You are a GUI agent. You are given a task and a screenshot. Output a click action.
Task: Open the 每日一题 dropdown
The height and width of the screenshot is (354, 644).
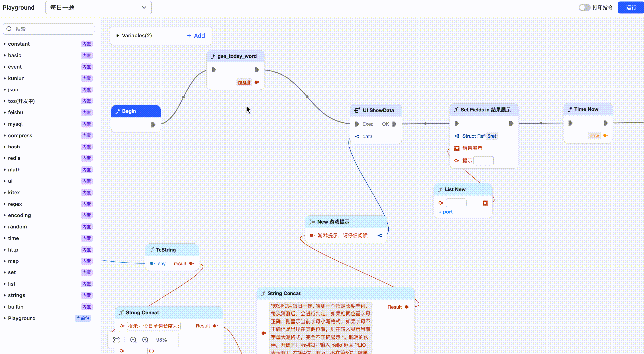point(98,8)
